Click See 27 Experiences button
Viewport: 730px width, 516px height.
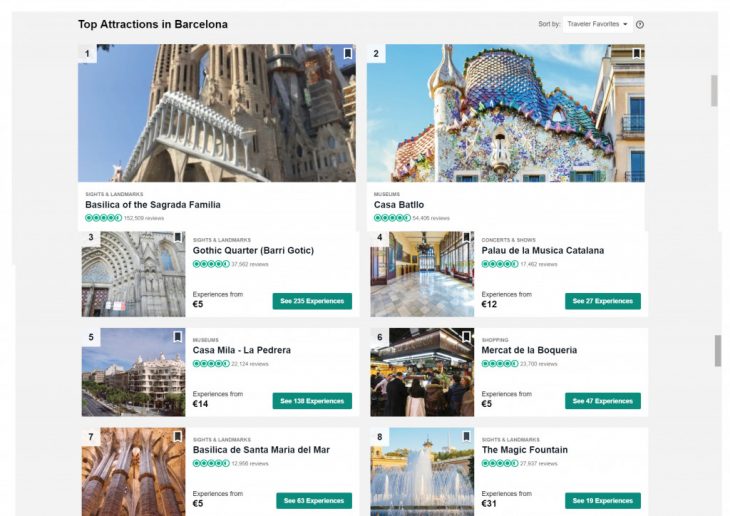pyautogui.click(x=602, y=301)
